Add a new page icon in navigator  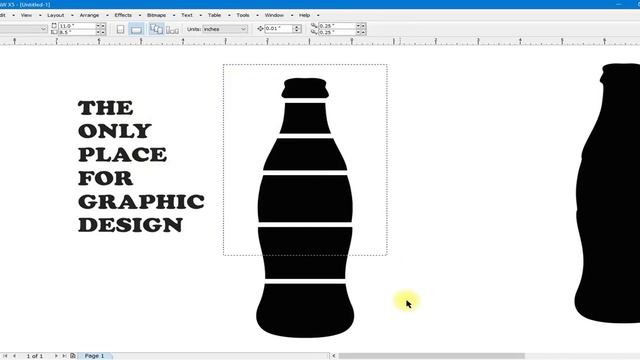[73, 356]
